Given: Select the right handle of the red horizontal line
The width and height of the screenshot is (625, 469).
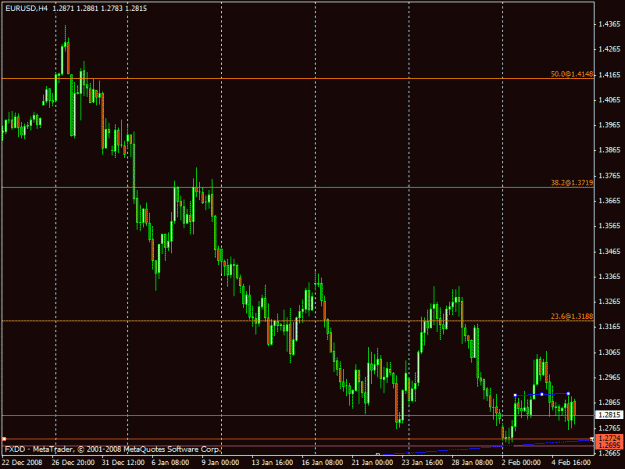Looking at the screenshot, I should pos(592,439).
